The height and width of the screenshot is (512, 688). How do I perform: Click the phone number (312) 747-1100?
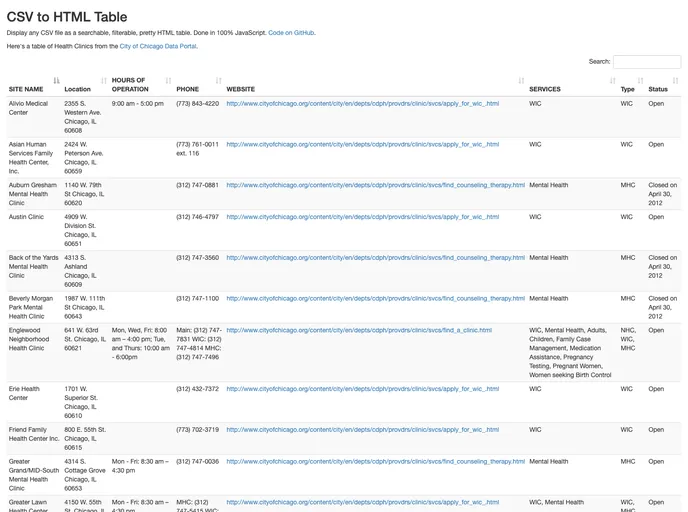197,298
